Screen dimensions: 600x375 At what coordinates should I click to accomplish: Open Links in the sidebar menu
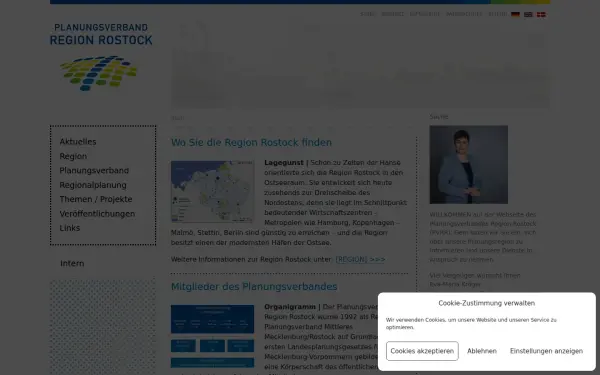coord(70,228)
